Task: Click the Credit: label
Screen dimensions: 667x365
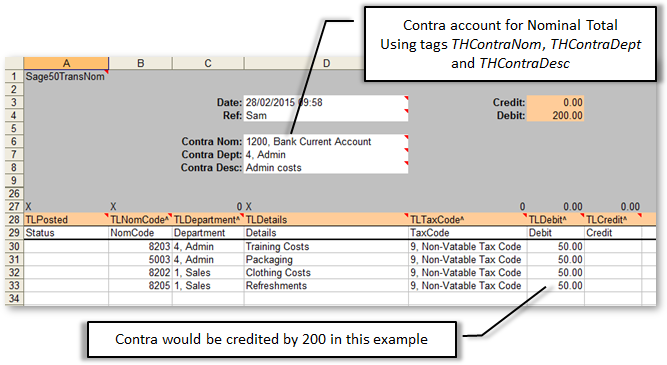Action: click(509, 103)
